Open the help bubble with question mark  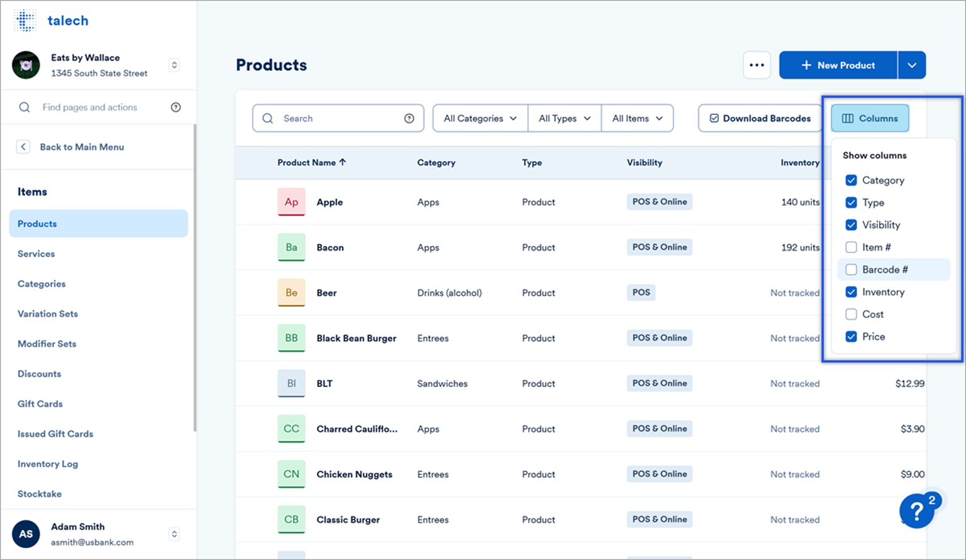pos(917,510)
